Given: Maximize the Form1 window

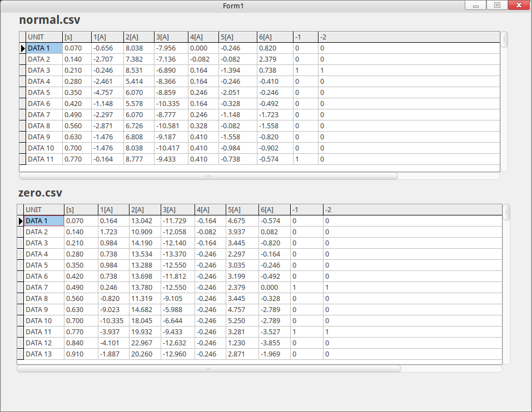Looking at the screenshot, I should pyautogui.click(x=497, y=6).
